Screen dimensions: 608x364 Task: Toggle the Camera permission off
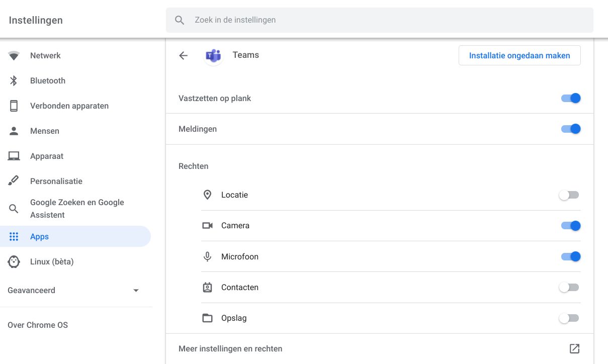coord(571,225)
